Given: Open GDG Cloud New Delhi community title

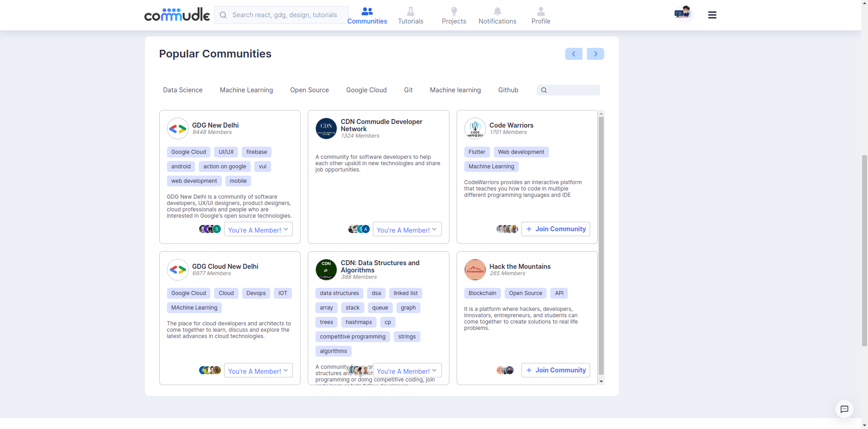Looking at the screenshot, I should [x=225, y=267].
